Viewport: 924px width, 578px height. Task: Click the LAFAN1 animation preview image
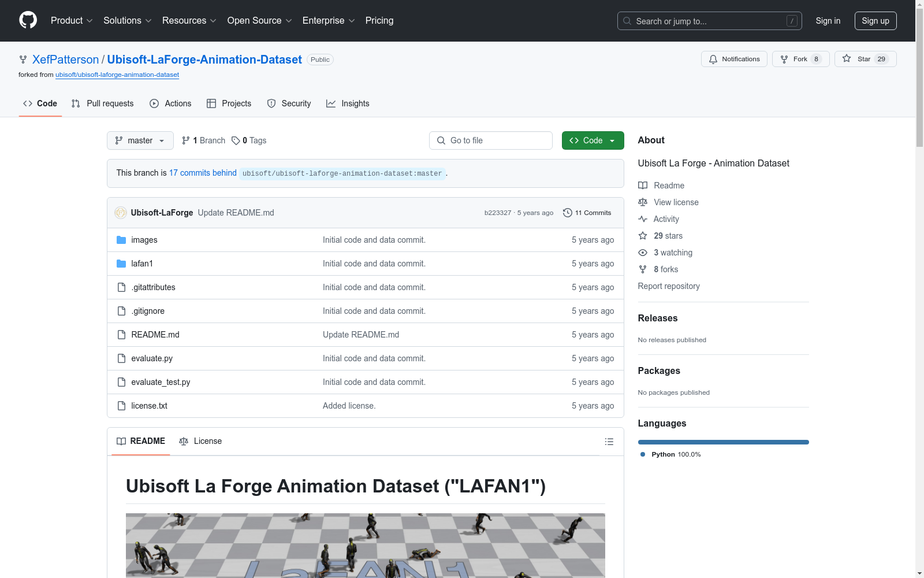click(366, 545)
